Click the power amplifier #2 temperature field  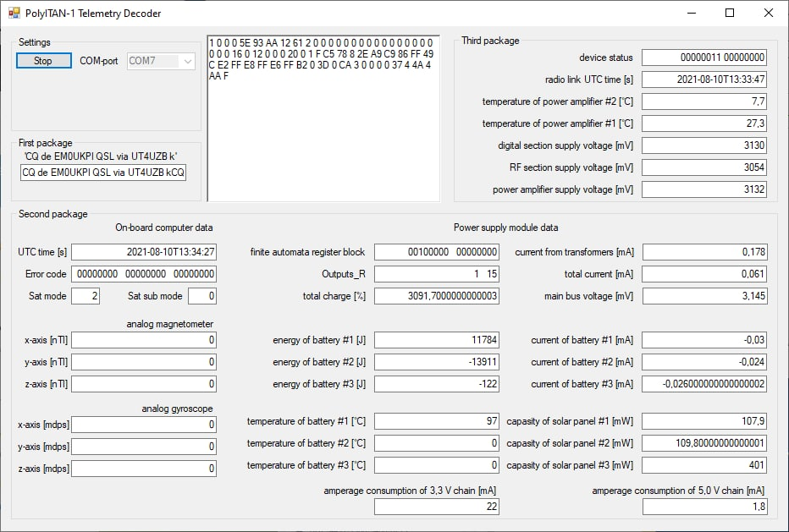[x=704, y=101]
